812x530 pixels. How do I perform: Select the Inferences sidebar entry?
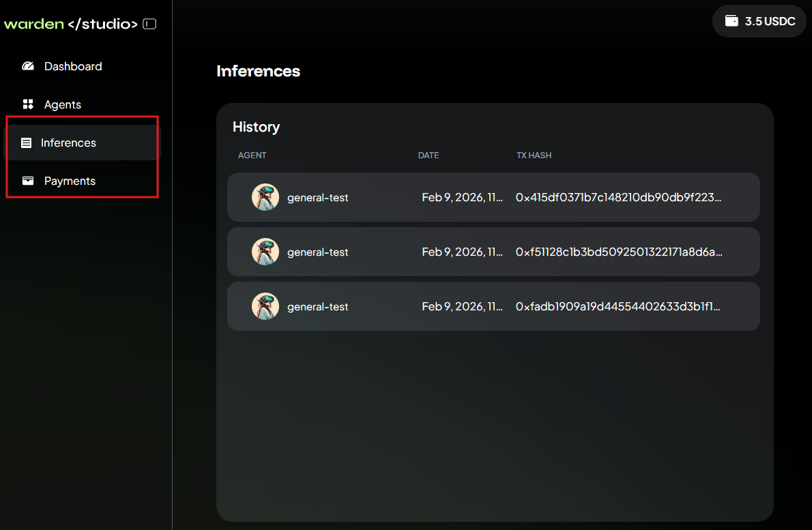(x=68, y=142)
